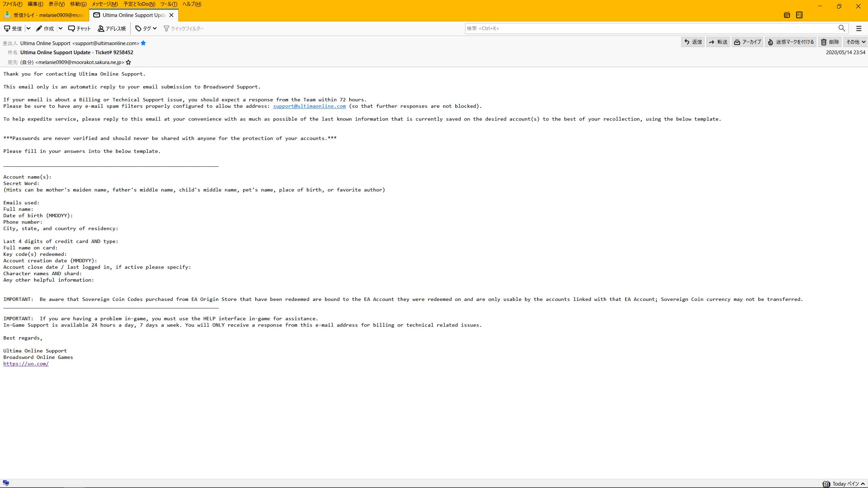The image size is (868, 488).
Task: Click the 'Character names AND shard:' line
Action: (43, 273)
